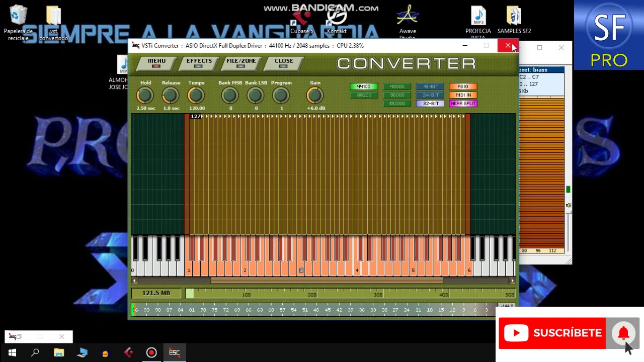Click the piano key labeled 5
Screen dimensions: 644x362
[x=413, y=270]
